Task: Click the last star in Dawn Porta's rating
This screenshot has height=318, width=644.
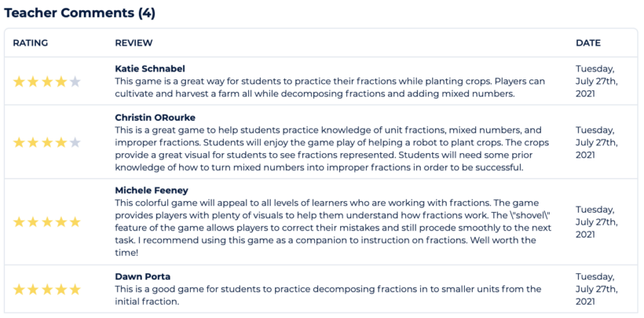Action: click(x=75, y=289)
